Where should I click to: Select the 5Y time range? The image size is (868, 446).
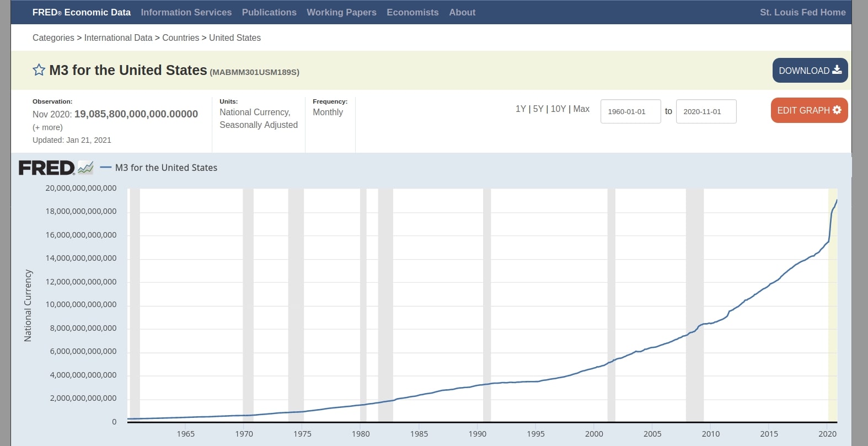(x=538, y=109)
